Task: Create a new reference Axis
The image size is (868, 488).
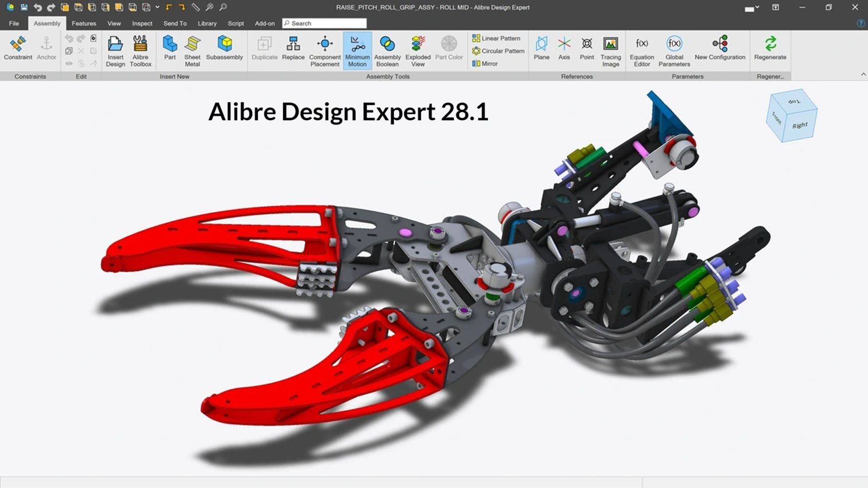Action: click(x=564, y=49)
